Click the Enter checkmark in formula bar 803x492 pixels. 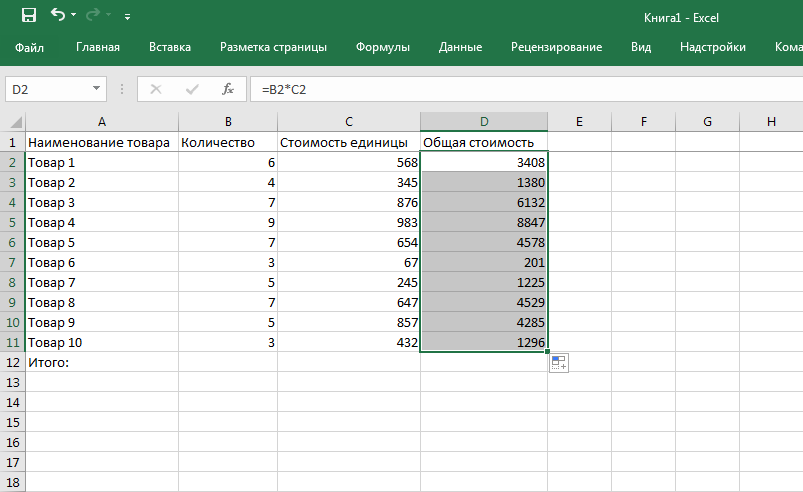point(191,89)
